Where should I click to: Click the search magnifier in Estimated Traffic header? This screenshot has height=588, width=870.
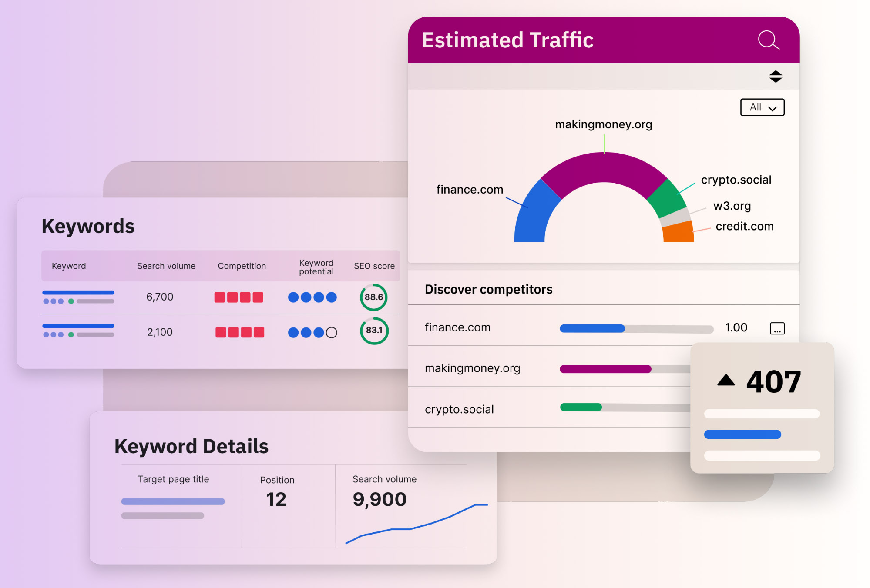point(768,40)
